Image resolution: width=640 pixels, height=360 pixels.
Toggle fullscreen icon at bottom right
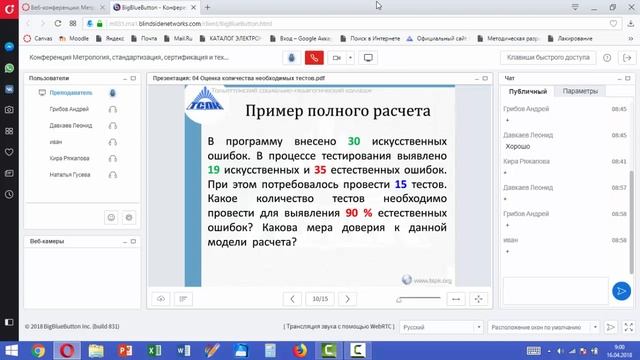coord(629,327)
